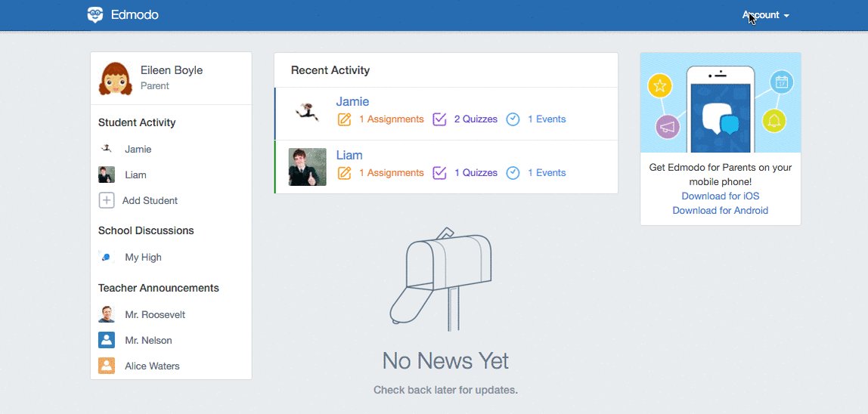
Task: Open Eileen Boyle's profile name
Action: pyautogui.click(x=172, y=70)
